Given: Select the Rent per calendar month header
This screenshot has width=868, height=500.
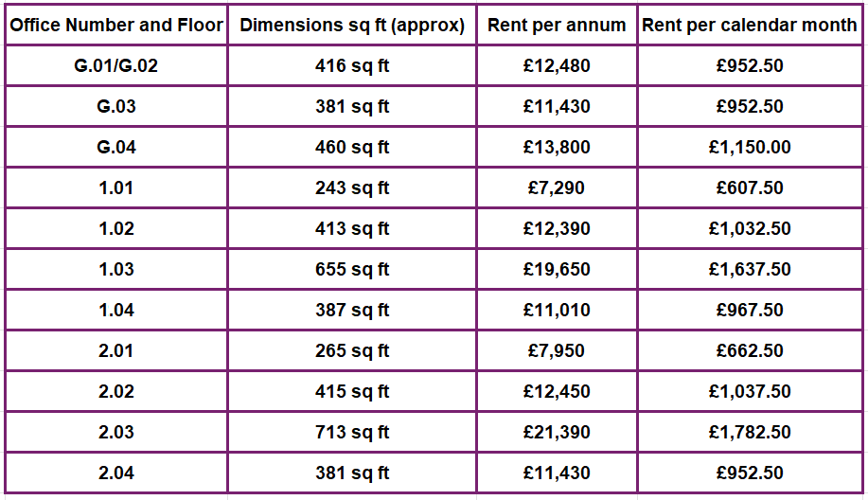Looking at the screenshot, I should 750,26.
